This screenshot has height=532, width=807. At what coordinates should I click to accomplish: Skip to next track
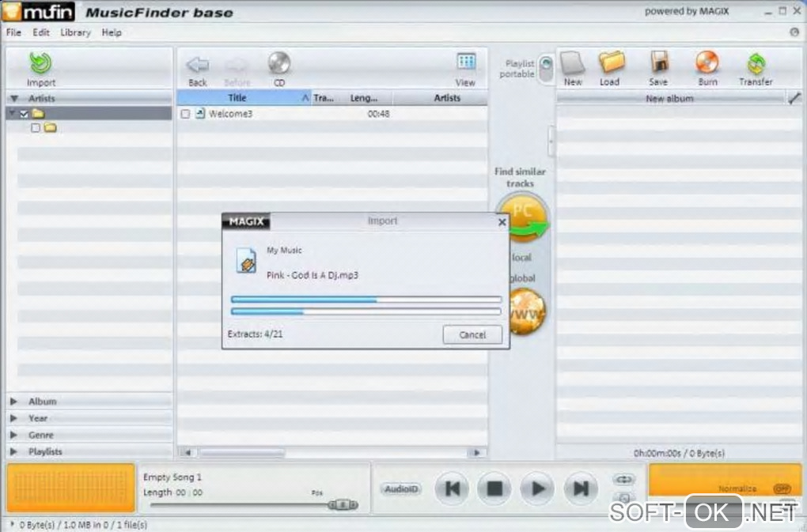click(x=581, y=489)
